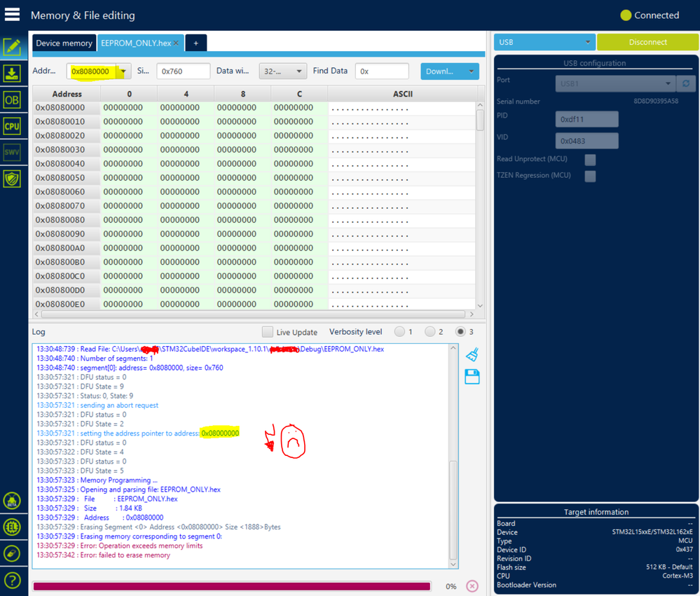Click log line 'Memory Programming ...'

tap(97, 480)
